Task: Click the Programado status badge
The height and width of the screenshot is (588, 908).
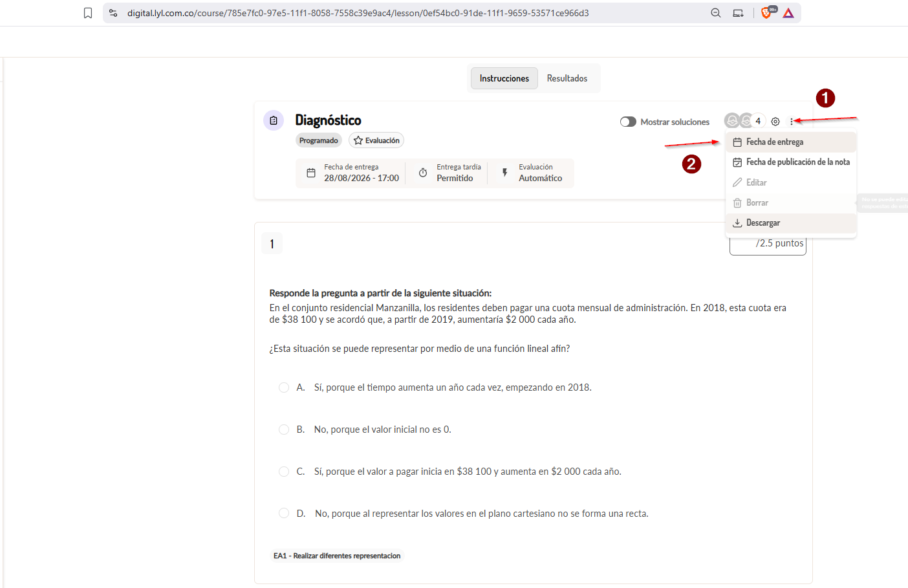Action: coord(319,140)
